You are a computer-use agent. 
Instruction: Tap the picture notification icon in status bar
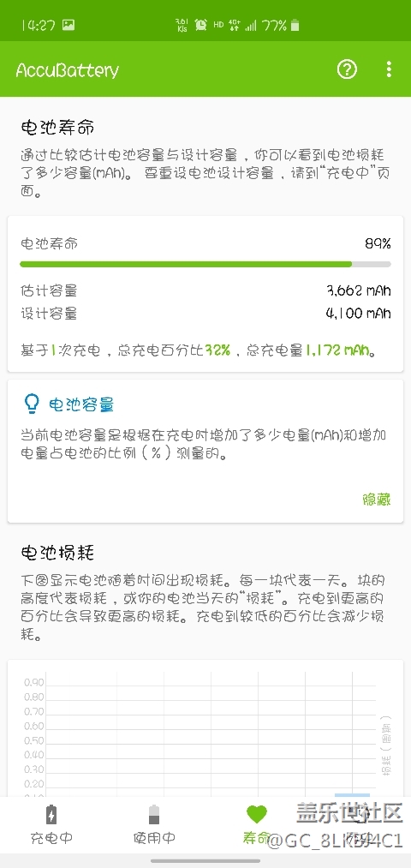click(x=68, y=25)
